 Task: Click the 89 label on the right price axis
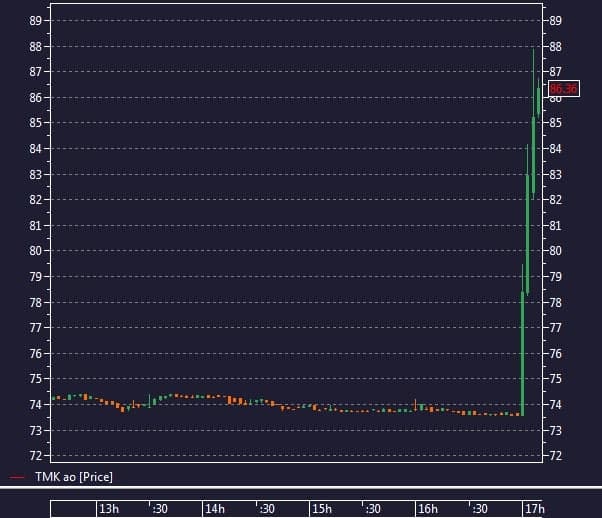(x=555, y=21)
